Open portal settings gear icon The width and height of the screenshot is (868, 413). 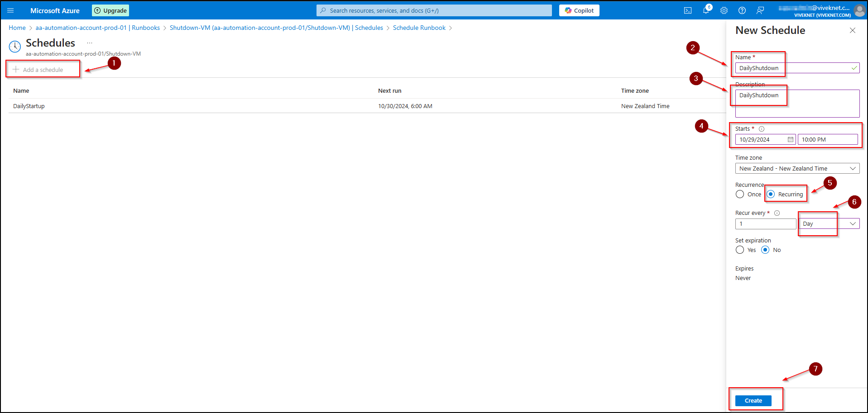(x=724, y=10)
